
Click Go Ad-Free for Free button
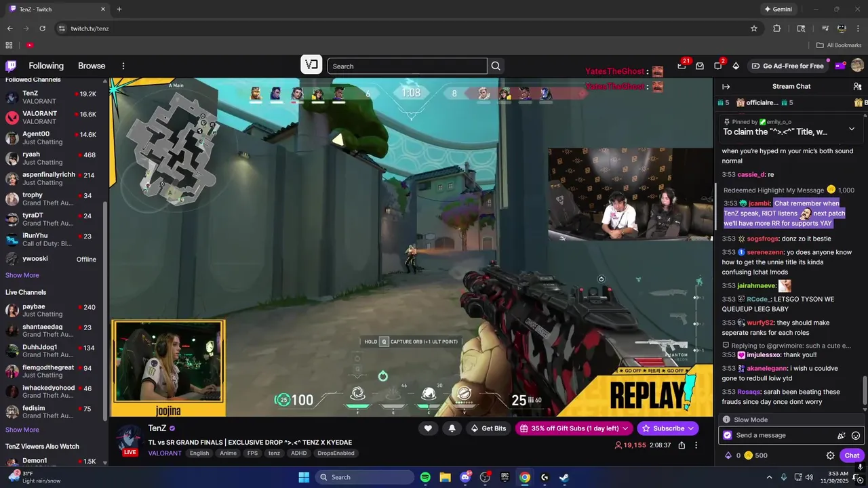(x=788, y=66)
